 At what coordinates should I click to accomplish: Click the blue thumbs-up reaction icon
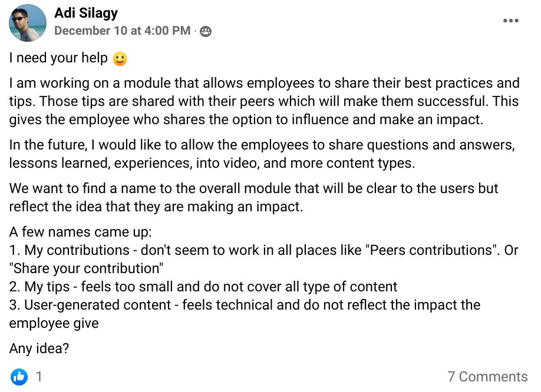[19, 377]
